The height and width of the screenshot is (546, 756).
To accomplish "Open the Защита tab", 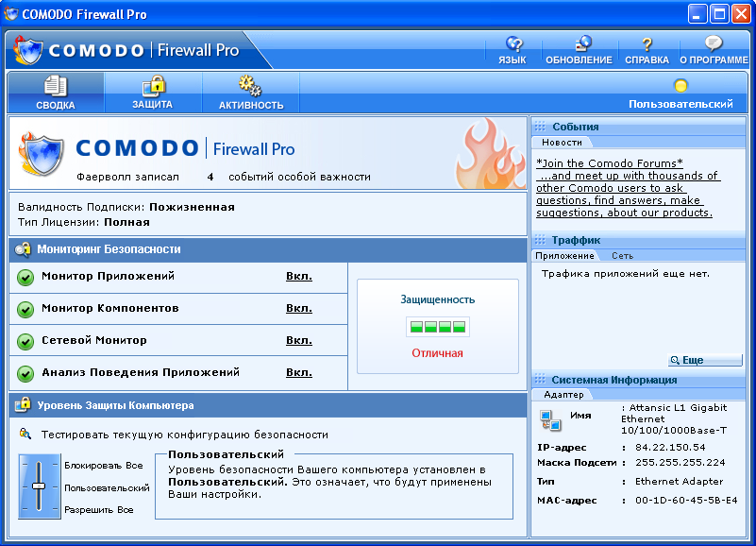I will (153, 93).
